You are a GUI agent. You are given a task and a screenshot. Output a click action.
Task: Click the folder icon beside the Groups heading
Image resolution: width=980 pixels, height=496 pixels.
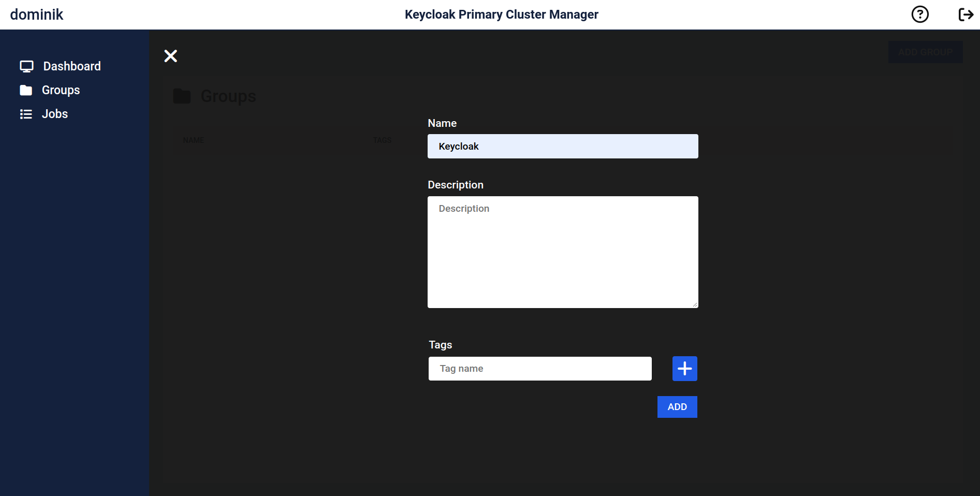pos(182,95)
